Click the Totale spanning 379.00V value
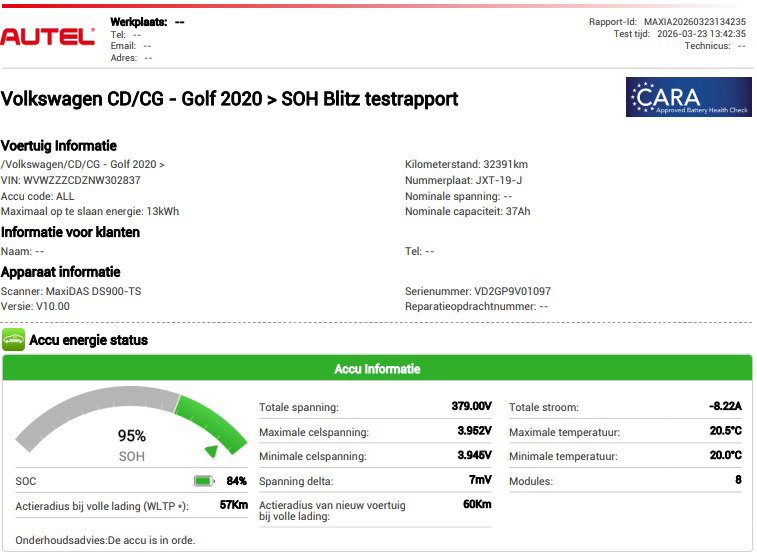757x556 pixels. pyautogui.click(x=471, y=406)
